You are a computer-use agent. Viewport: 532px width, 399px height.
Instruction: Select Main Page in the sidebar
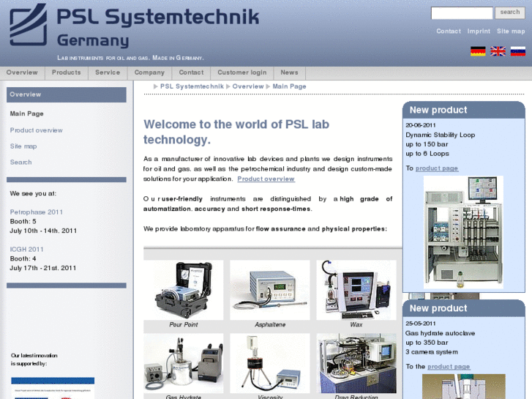tap(27, 113)
